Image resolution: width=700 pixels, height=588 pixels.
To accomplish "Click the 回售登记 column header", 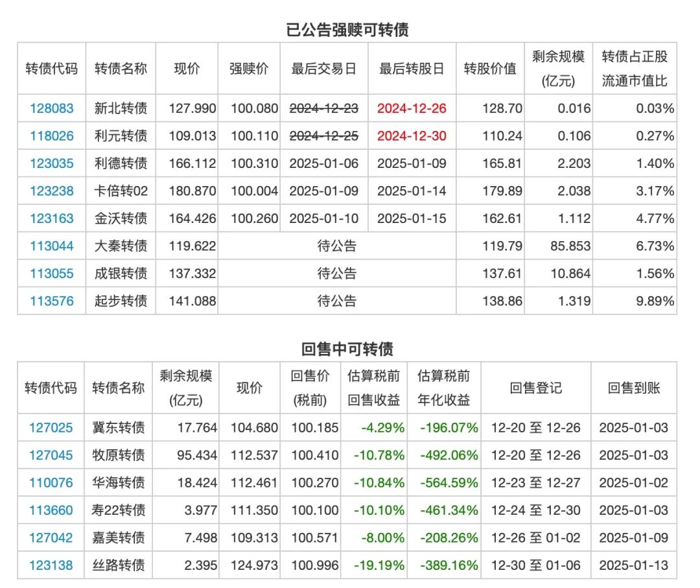I will [x=536, y=388].
